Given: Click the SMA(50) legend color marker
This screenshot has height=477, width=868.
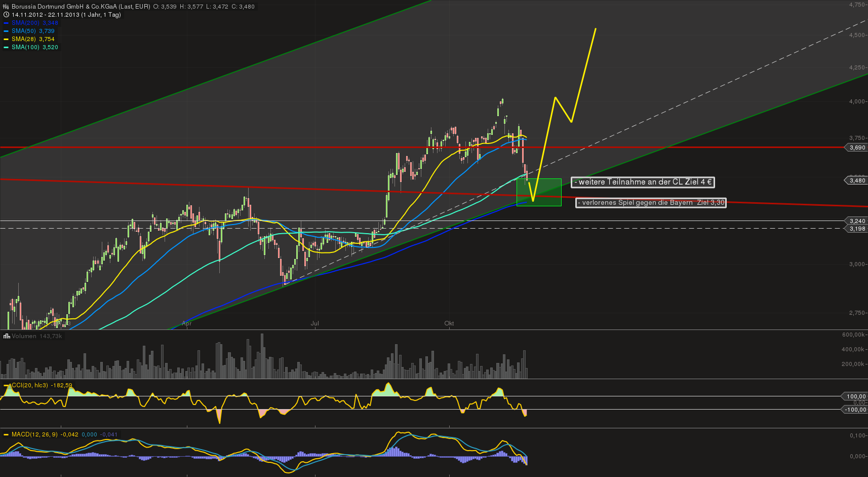Looking at the screenshot, I should tap(6, 31).
